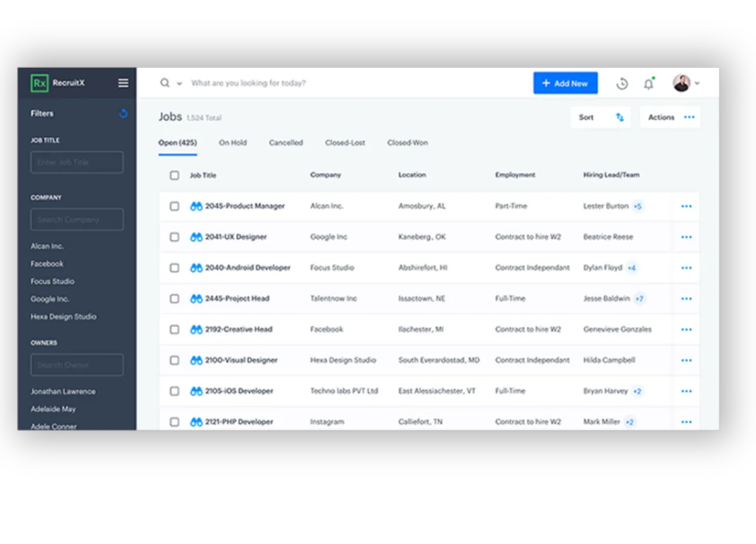The image size is (756, 544).
Task: Open the Actions menu
Action: point(670,117)
